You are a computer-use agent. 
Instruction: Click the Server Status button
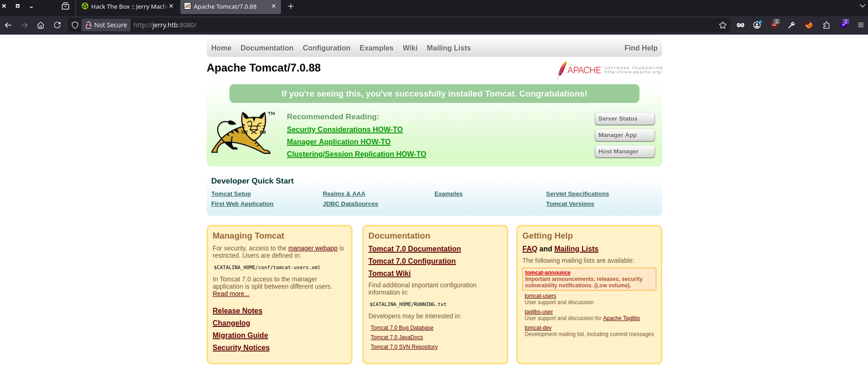pyautogui.click(x=625, y=119)
